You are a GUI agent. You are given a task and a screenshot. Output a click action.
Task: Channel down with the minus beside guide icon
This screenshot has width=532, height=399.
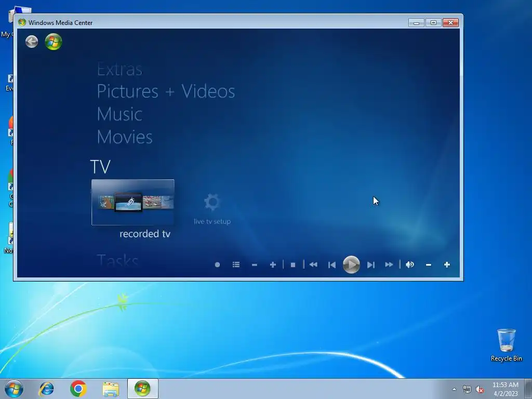click(x=255, y=264)
